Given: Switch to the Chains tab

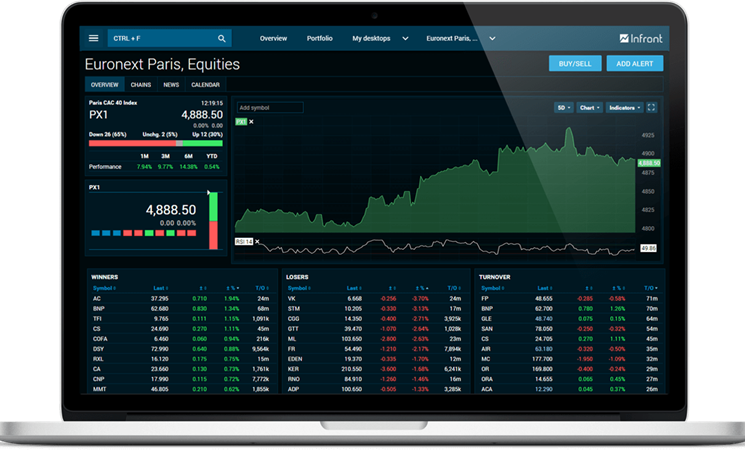Looking at the screenshot, I should pyautogui.click(x=140, y=85).
